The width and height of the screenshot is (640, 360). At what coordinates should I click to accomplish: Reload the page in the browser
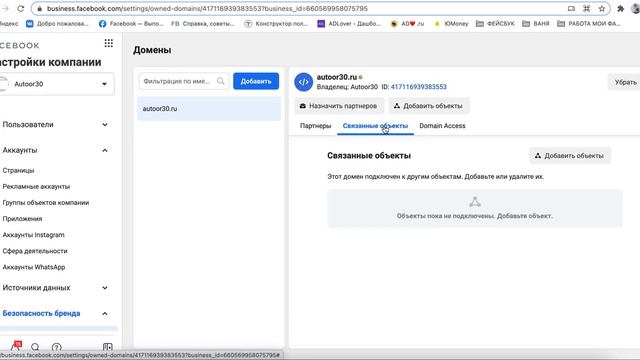tap(20, 8)
